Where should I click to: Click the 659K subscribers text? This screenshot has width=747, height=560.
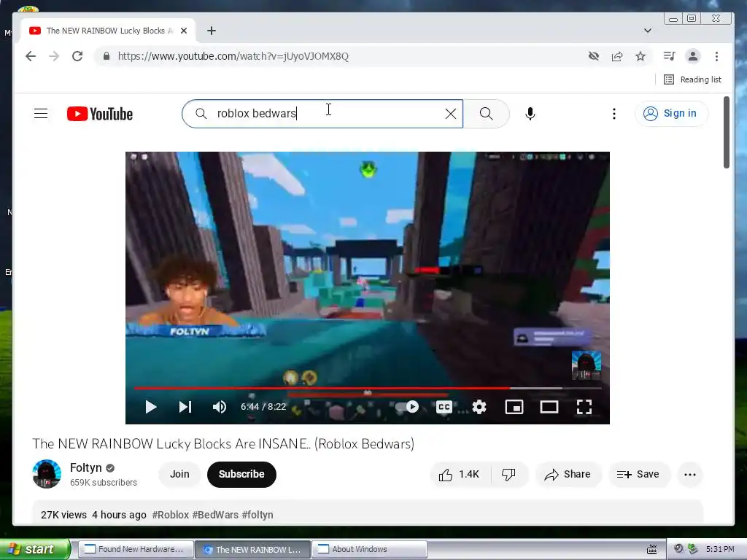coord(104,483)
